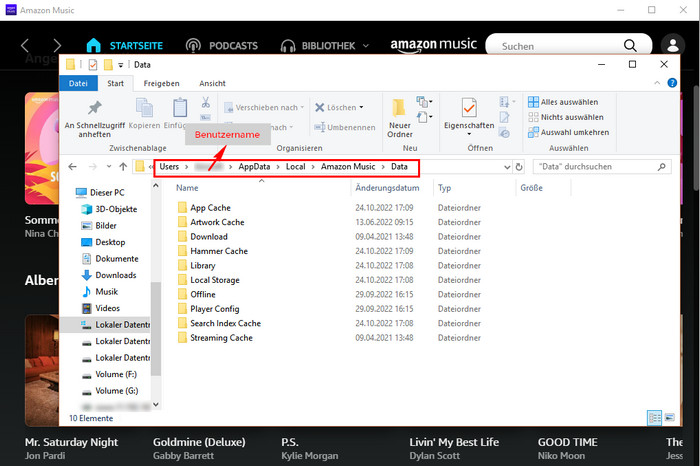The image size is (700, 466).
Task: Select the Streaming Cache folder
Action: 221,338
